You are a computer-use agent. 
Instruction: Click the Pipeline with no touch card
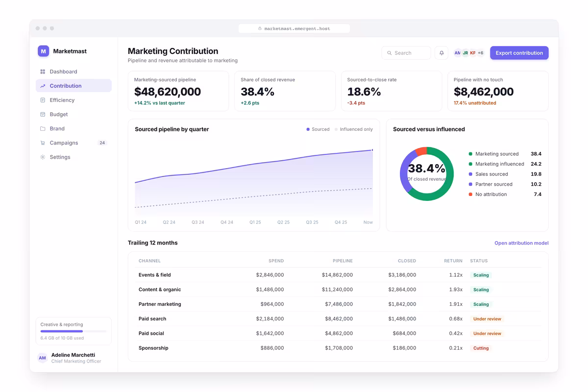[x=498, y=91]
